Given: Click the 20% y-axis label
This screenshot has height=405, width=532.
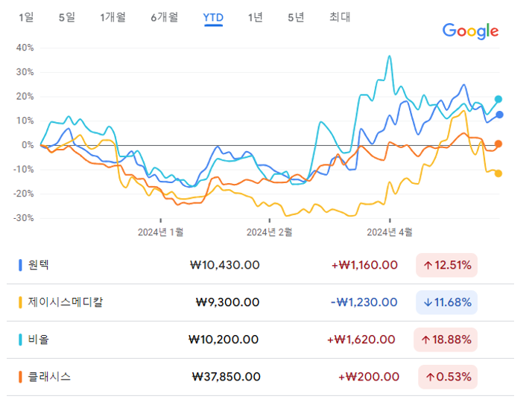Looking at the screenshot, I should click(x=25, y=97).
